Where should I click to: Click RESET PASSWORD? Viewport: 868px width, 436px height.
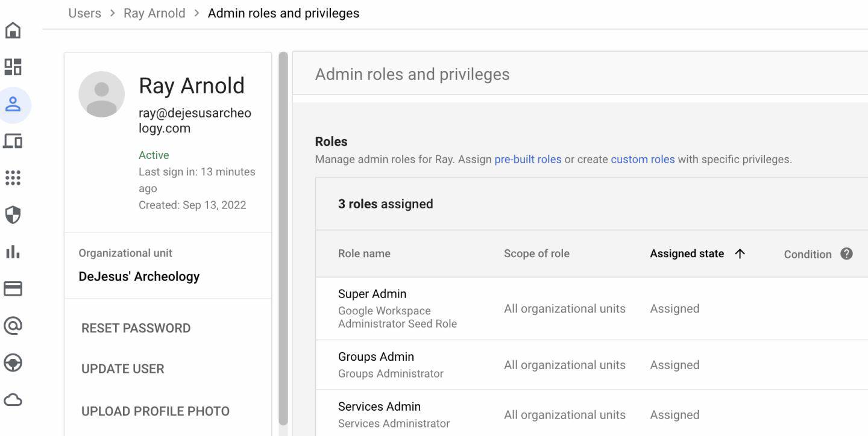(136, 328)
